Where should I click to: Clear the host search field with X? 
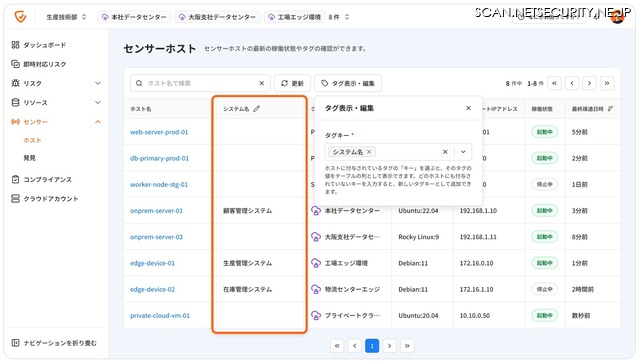coord(262,83)
